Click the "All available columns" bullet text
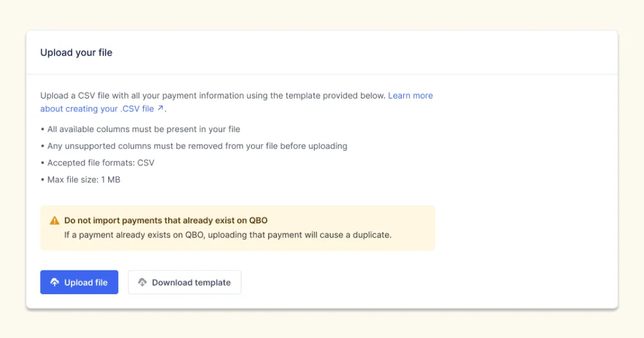Screen dimensions: 644x338 [144, 129]
